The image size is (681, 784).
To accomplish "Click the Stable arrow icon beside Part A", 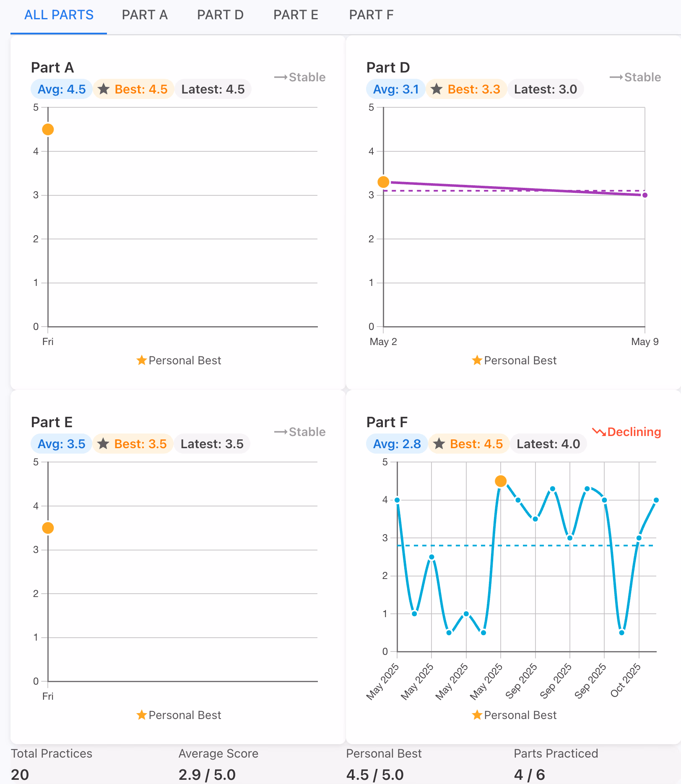I will pos(280,77).
